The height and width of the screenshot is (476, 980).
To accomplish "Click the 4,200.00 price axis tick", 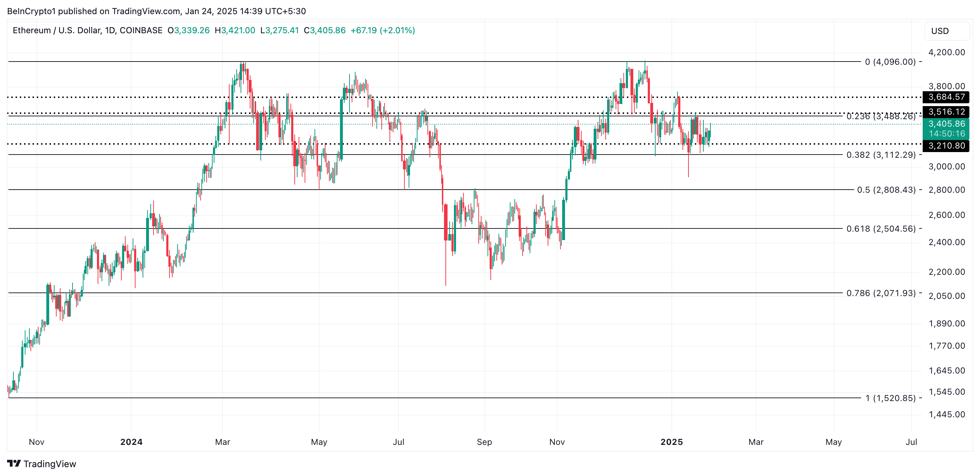I will pos(946,52).
